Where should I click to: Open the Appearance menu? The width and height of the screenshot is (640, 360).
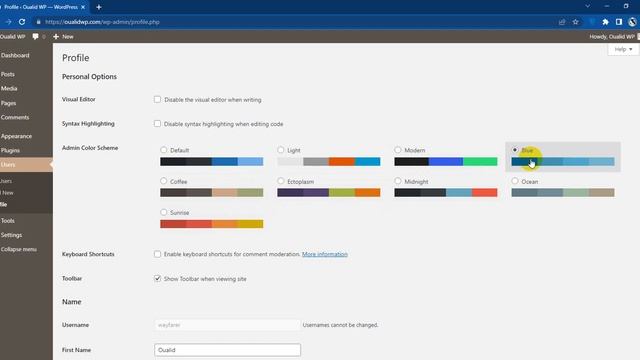pos(16,136)
